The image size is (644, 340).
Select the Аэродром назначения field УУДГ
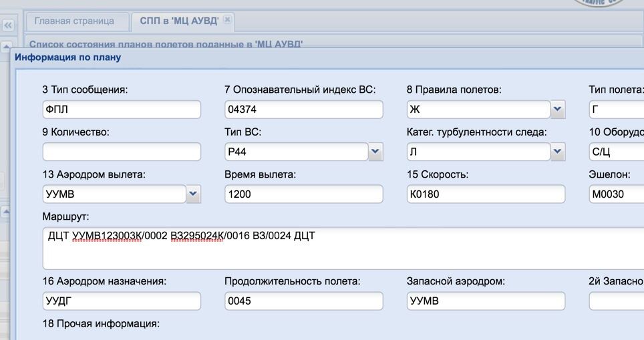(x=122, y=301)
